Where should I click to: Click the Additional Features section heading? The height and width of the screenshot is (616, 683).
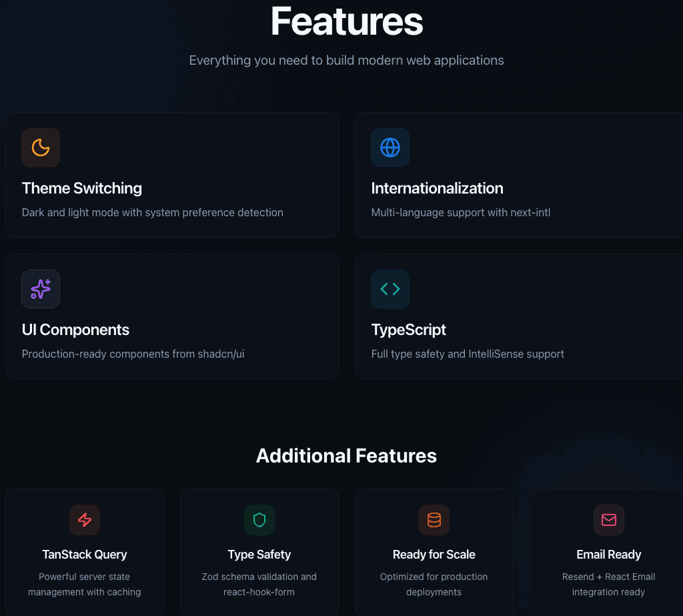346,456
